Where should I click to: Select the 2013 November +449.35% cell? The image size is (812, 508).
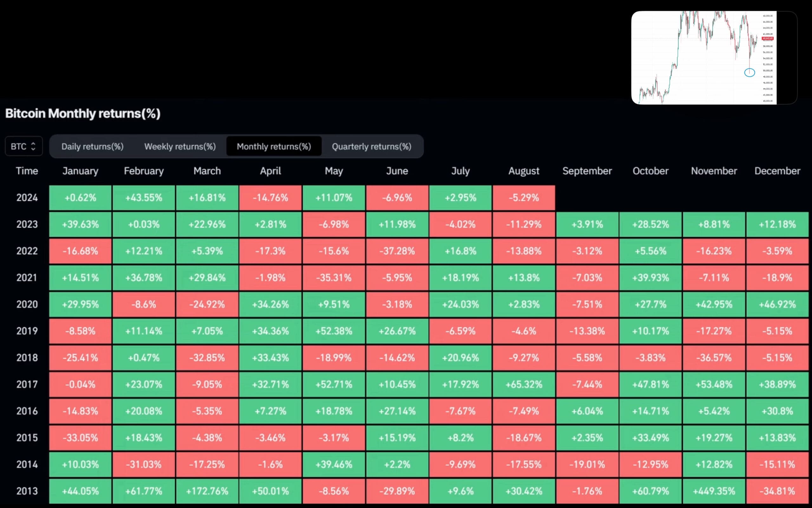pos(714,491)
